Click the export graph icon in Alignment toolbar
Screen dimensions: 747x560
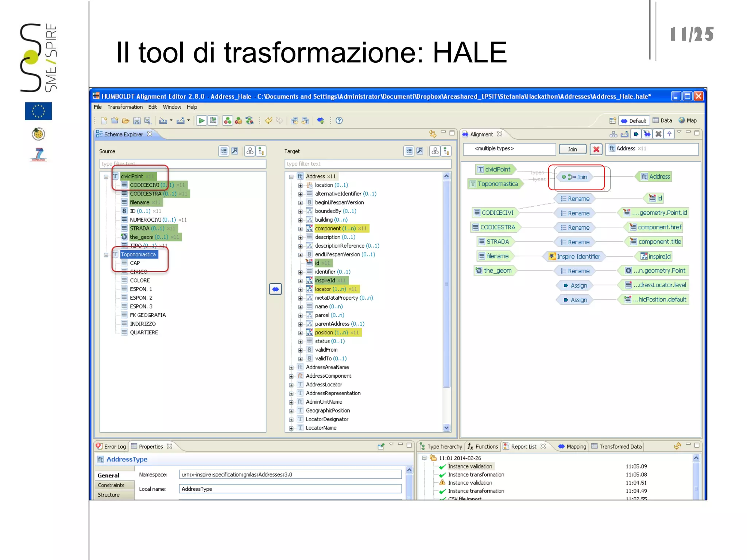pyautogui.click(x=624, y=134)
